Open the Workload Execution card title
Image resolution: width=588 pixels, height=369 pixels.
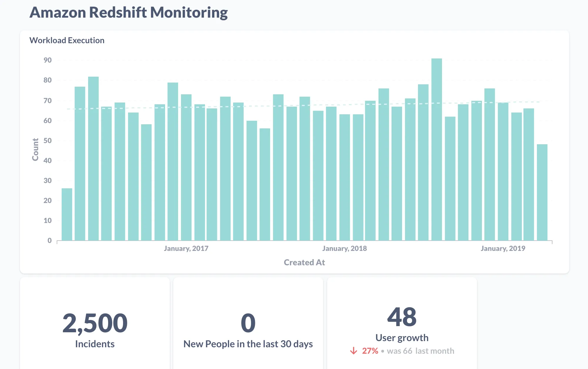(67, 40)
